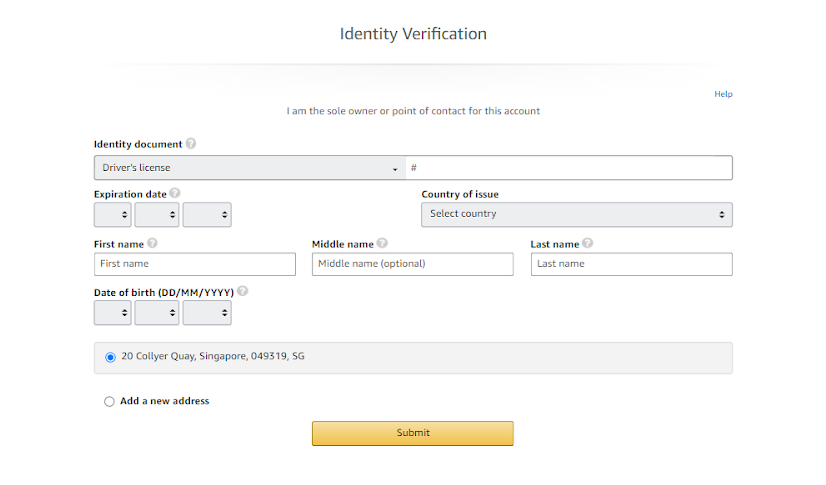Expand the Select country dropdown
Image resolution: width=826 pixels, height=485 pixels.
tap(577, 215)
